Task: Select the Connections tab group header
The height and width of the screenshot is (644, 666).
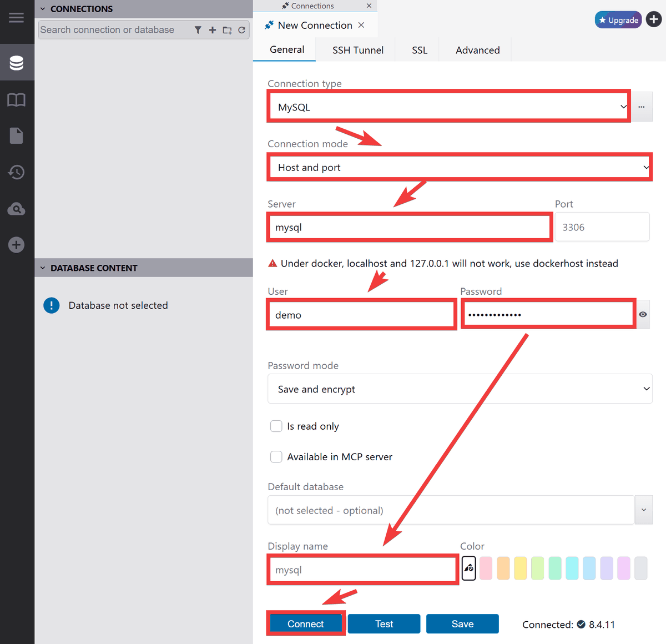Action: [312, 6]
